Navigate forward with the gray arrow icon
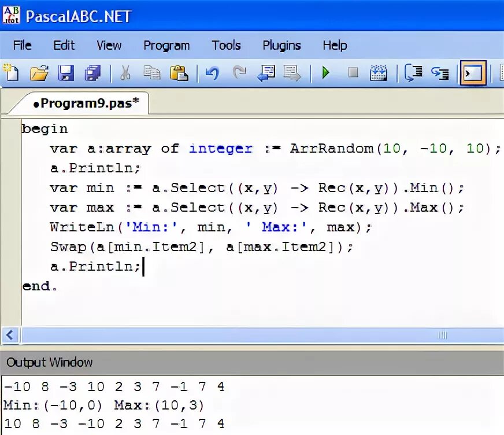The height and width of the screenshot is (435, 504). (292, 73)
